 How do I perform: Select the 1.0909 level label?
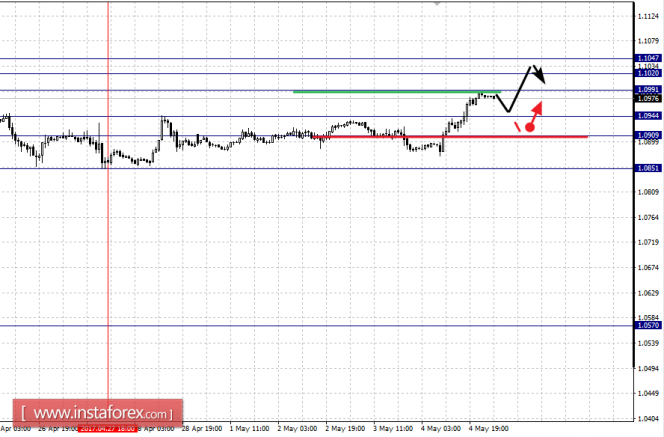648,135
